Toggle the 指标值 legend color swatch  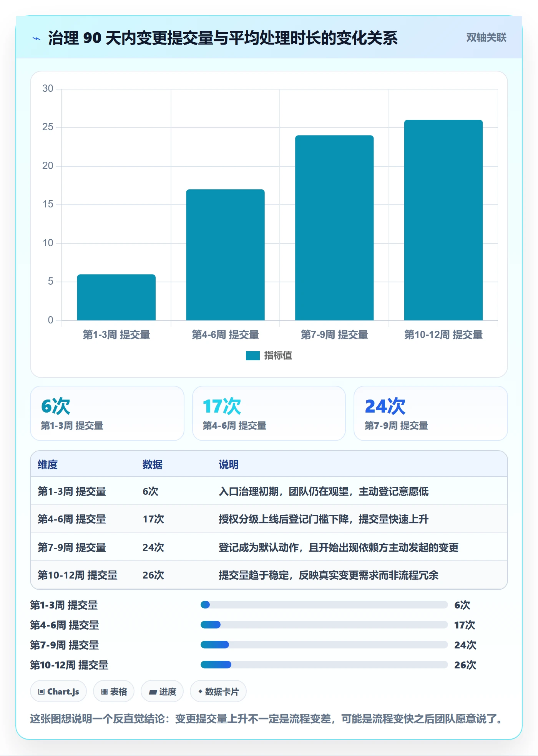252,356
